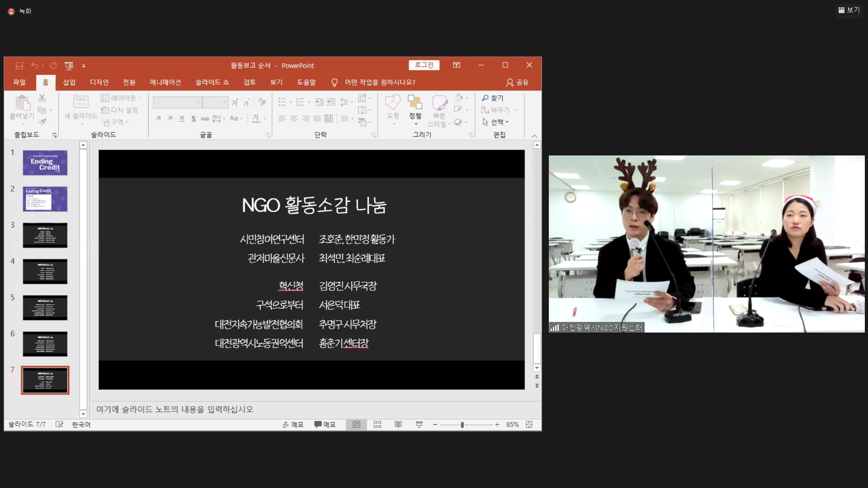Open Customize Quick Access Toolbar arrow
This screenshot has height=488, width=868.
pos(84,66)
